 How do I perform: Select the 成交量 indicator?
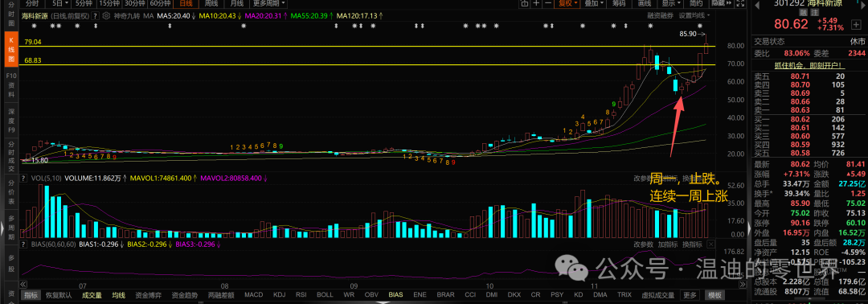(92, 295)
